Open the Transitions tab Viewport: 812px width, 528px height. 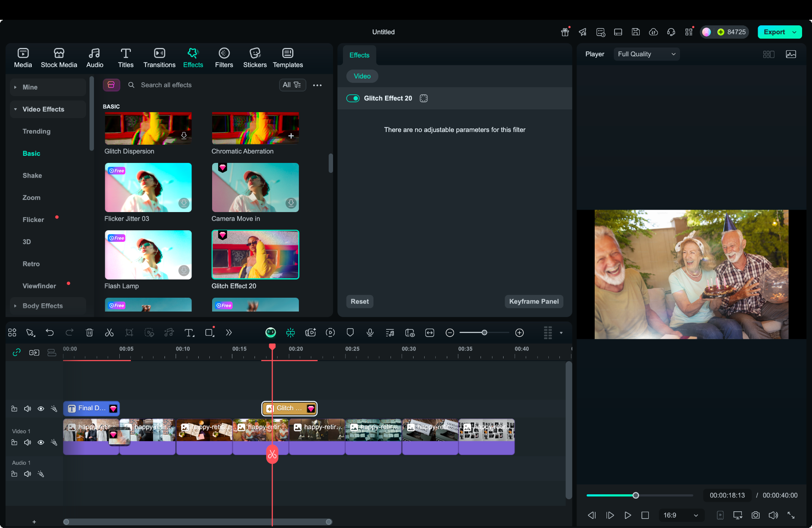[159, 58]
